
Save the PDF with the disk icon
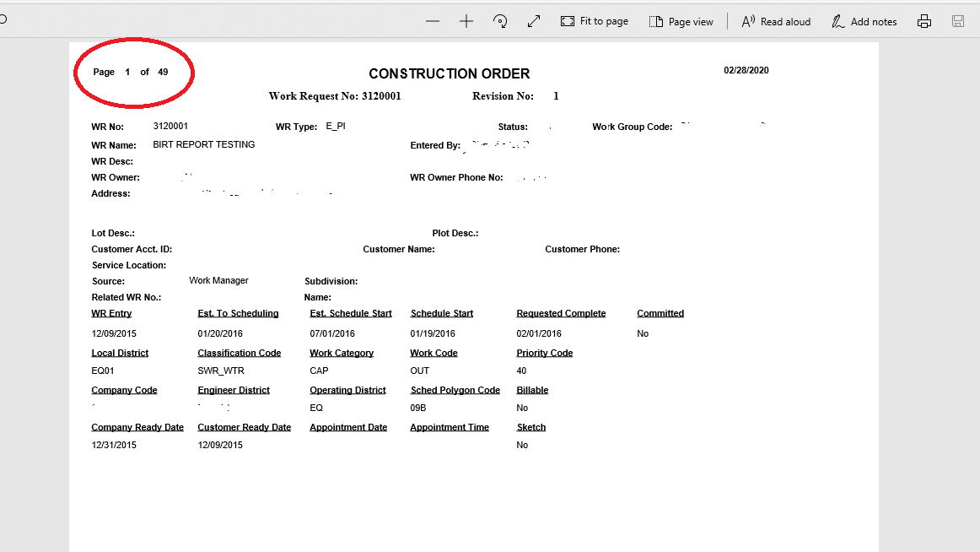click(958, 21)
